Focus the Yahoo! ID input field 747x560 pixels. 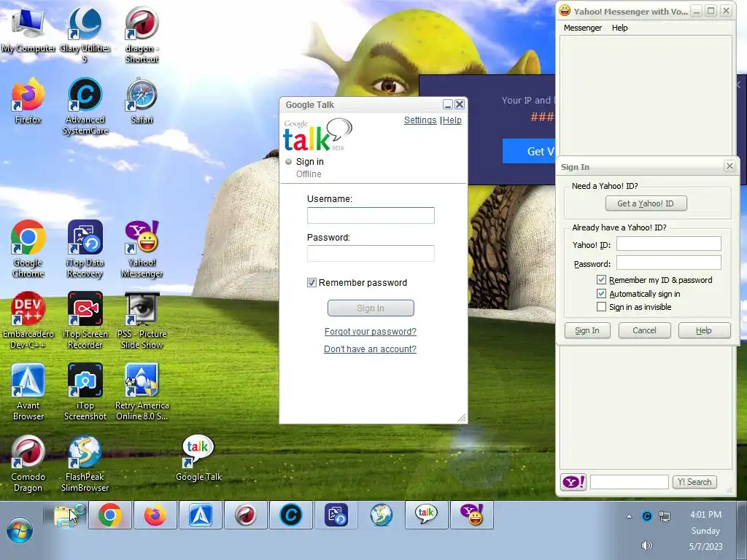click(669, 244)
